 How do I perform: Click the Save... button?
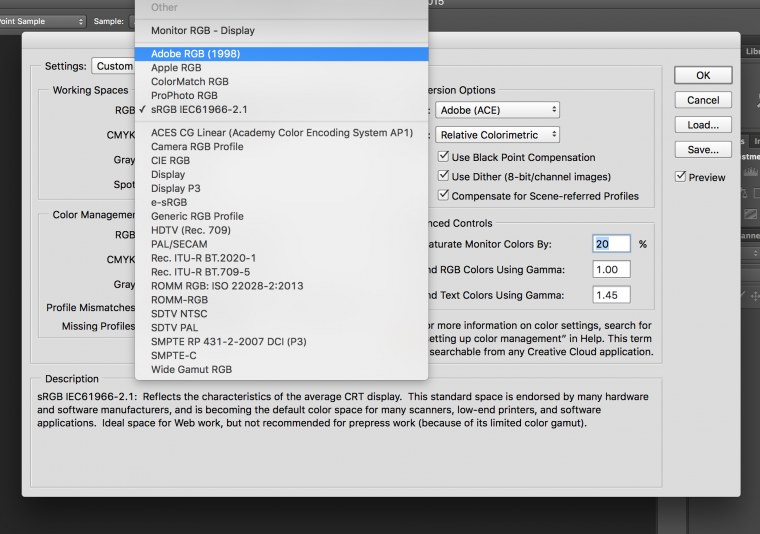(x=703, y=150)
